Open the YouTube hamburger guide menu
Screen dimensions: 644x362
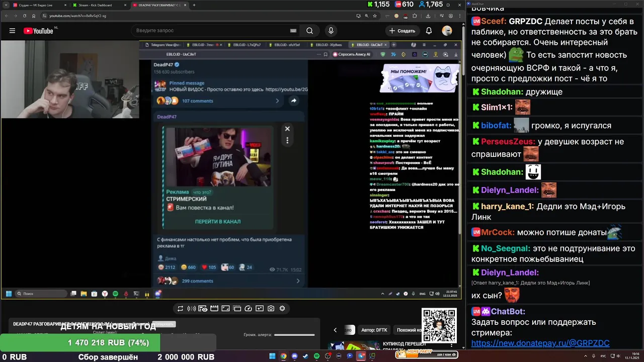pos(12,31)
